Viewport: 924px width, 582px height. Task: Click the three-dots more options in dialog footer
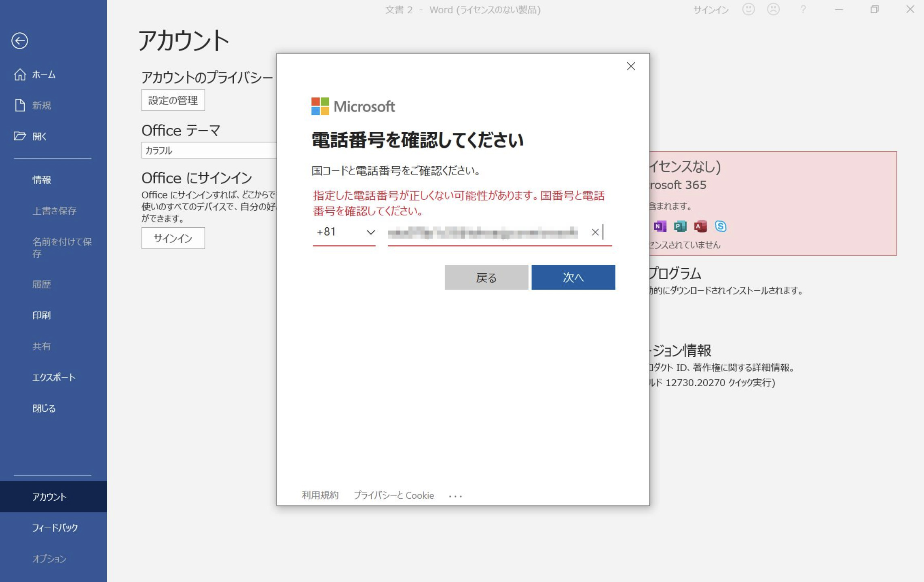click(455, 496)
